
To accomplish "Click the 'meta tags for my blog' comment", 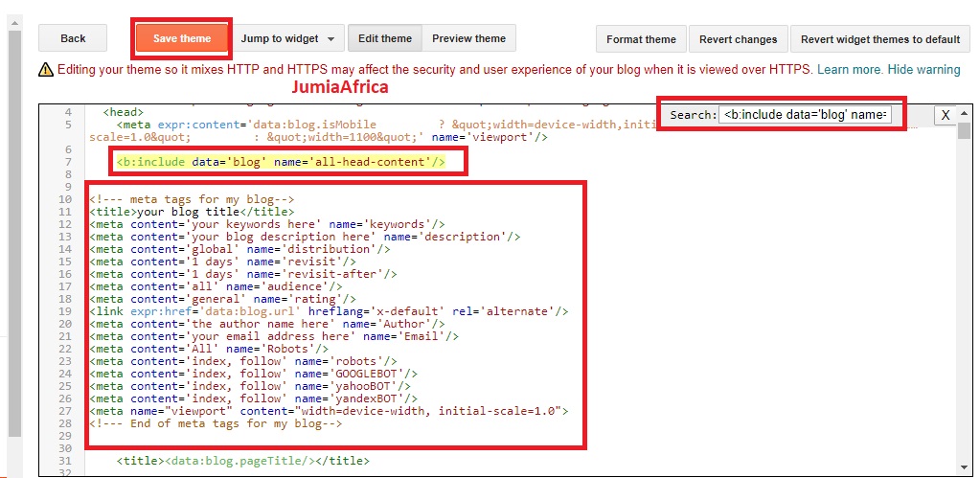I will [x=197, y=199].
